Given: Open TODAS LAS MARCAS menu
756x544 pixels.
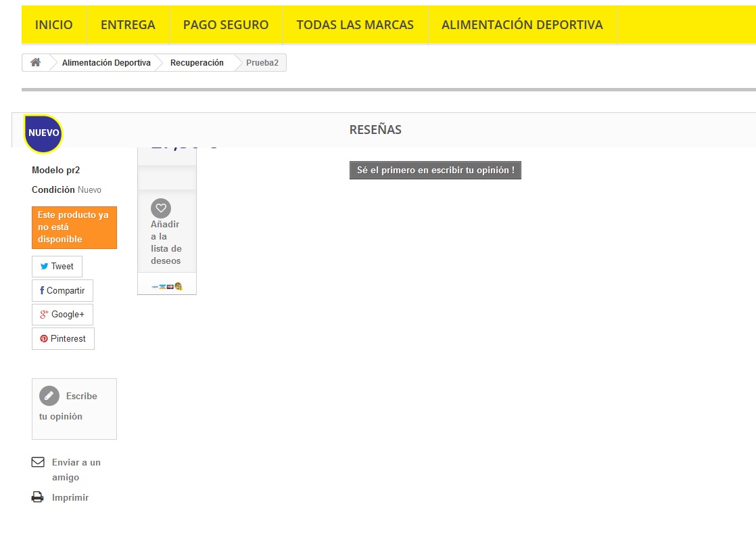Looking at the screenshot, I should tap(355, 25).
